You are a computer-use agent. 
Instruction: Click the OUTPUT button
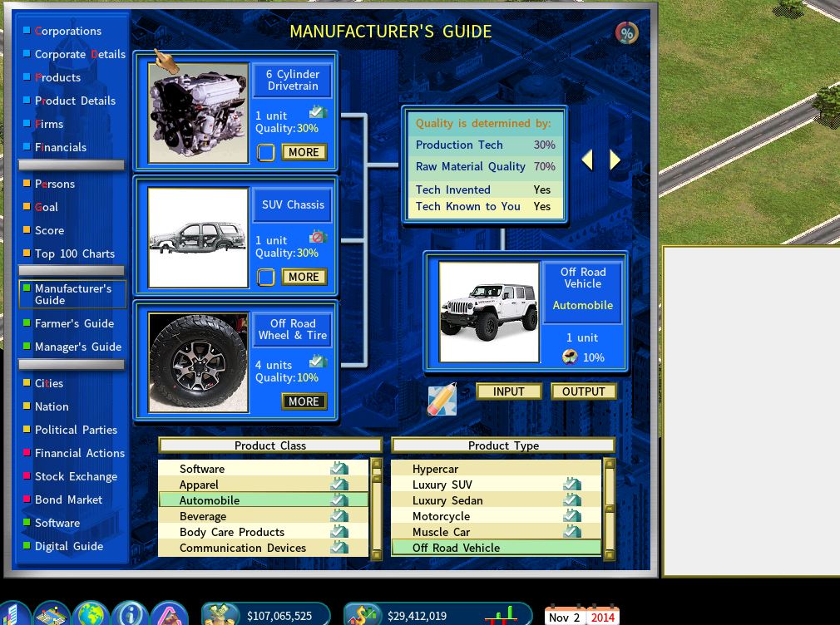point(583,391)
